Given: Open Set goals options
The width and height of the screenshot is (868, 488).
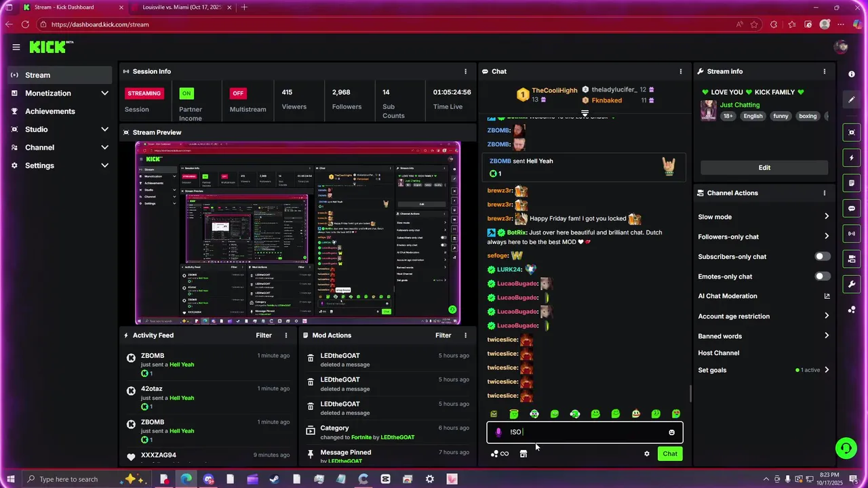Looking at the screenshot, I should tap(764, 370).
